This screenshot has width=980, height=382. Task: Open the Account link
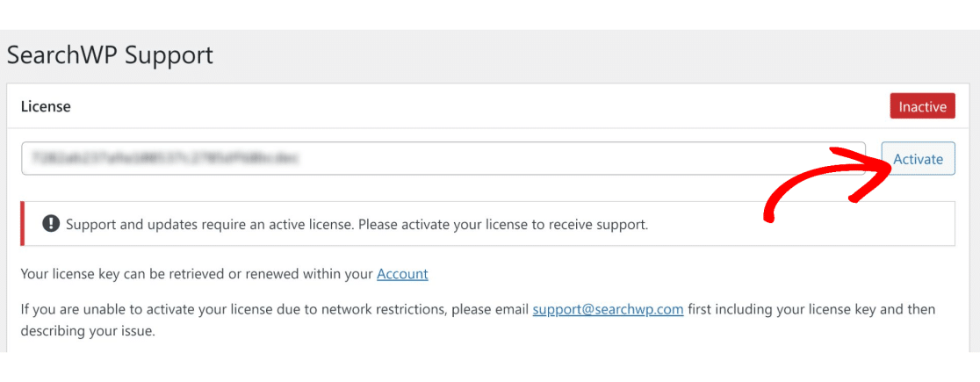(x=402, y=274)
